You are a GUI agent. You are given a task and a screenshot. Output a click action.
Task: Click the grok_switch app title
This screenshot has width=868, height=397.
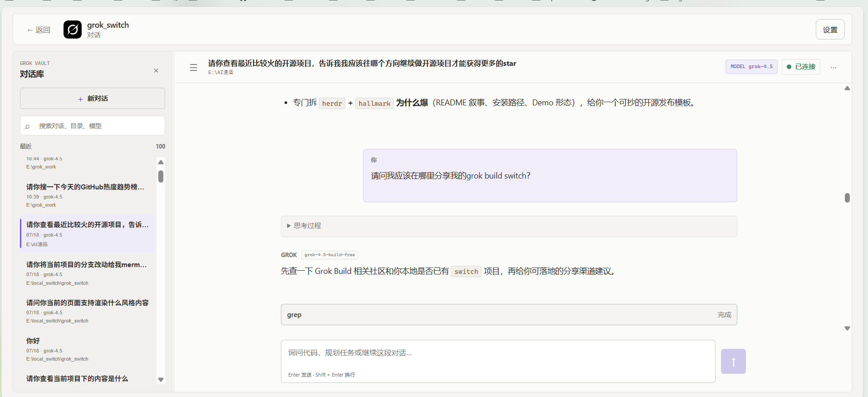pyautogui.click(x=108, y=25)
